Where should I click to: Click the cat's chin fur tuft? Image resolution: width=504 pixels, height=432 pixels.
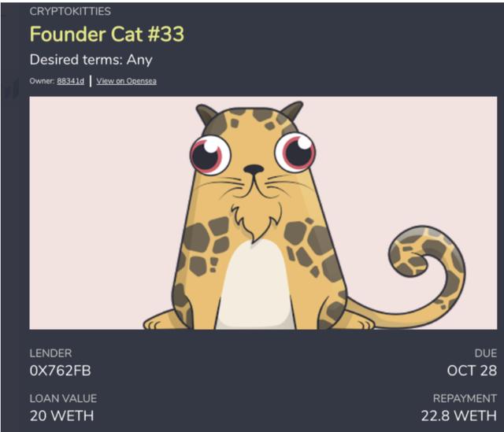tap(255, 223)
